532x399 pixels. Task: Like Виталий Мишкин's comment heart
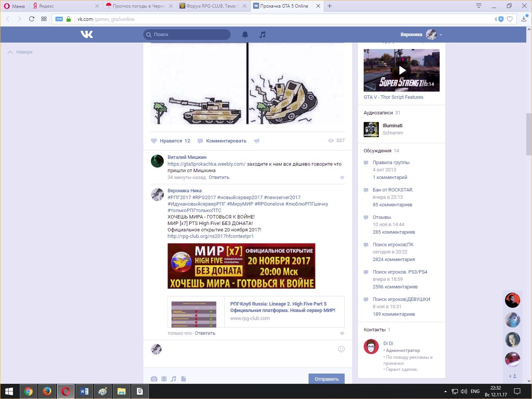click(342, 177)
